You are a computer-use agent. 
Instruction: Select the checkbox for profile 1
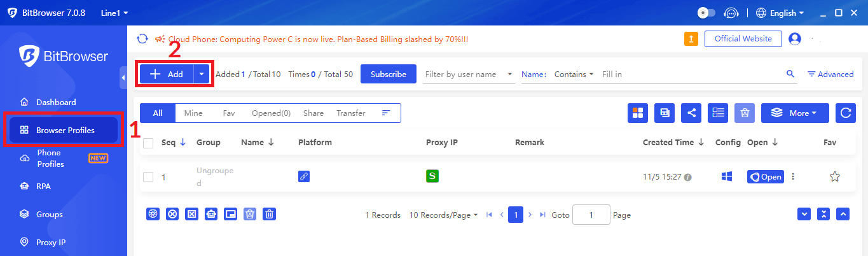[148, 177]
